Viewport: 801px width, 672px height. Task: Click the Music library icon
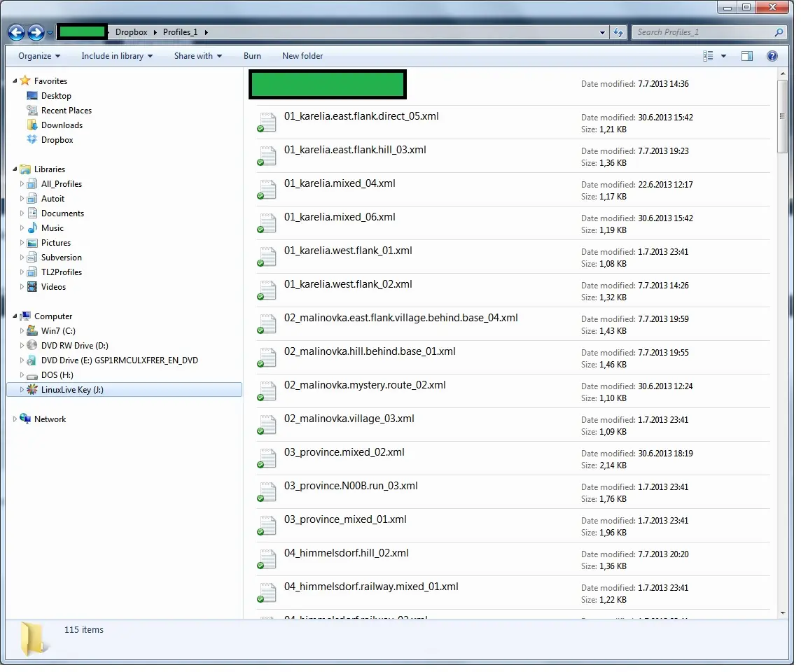pyautogui.click(x=32, y=230)
